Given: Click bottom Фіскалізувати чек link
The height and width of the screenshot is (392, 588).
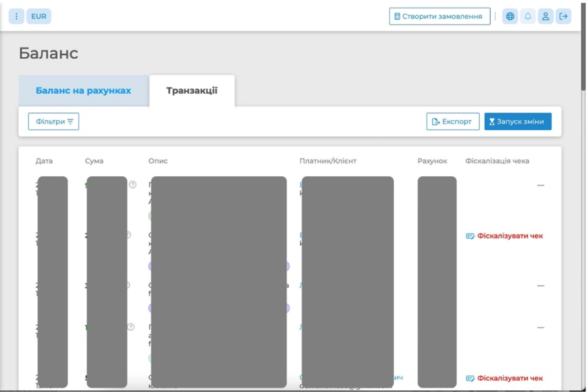Looking at the screenshot, I should 509,378.
